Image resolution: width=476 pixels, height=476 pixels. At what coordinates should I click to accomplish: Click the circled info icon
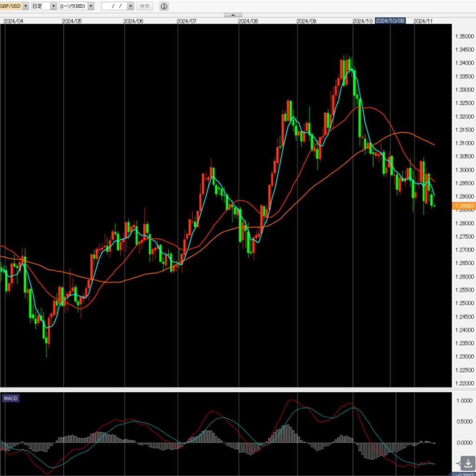[x=164, y=6]
